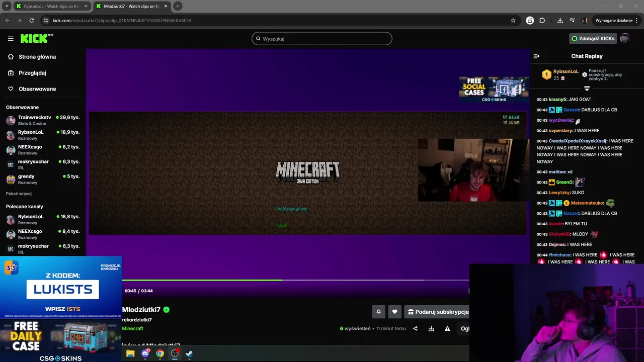Open the hamburger sidebar menu

11,39
